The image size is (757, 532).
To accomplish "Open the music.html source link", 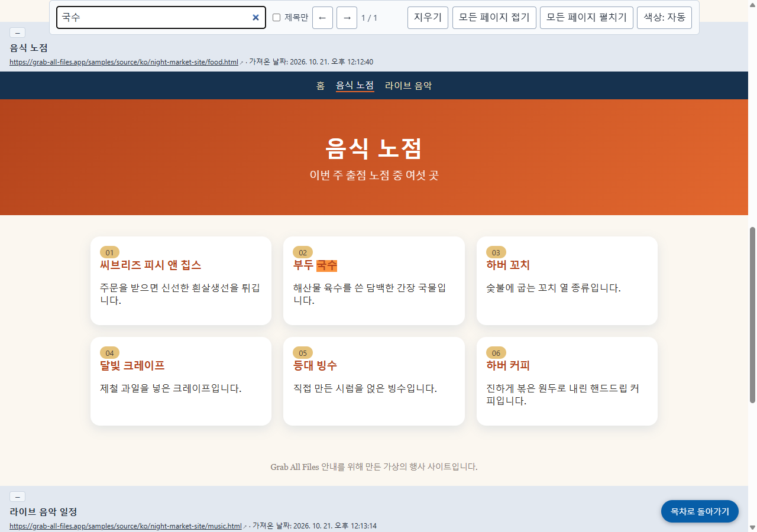I will click(x=125, y=526).
